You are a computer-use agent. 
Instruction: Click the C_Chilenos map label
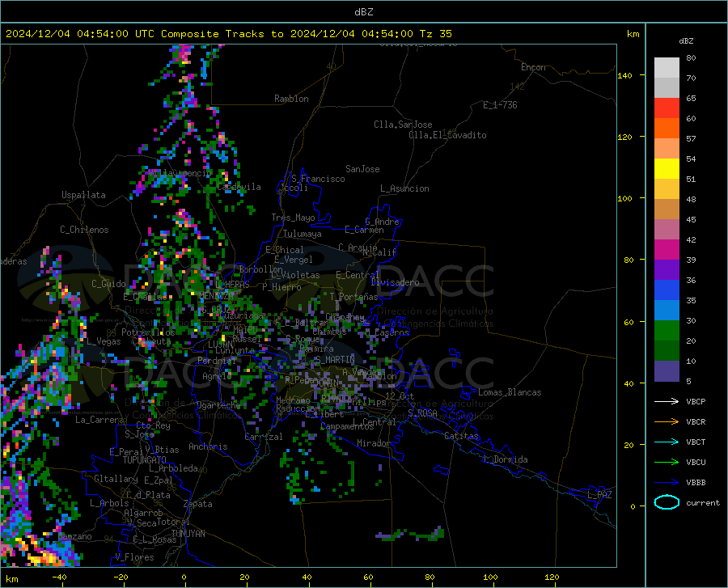click(x=84, y=230)
